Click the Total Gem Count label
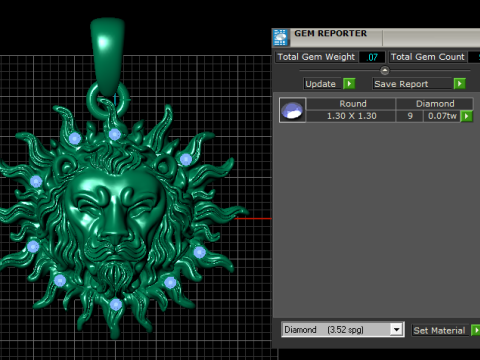 (428, 57)
